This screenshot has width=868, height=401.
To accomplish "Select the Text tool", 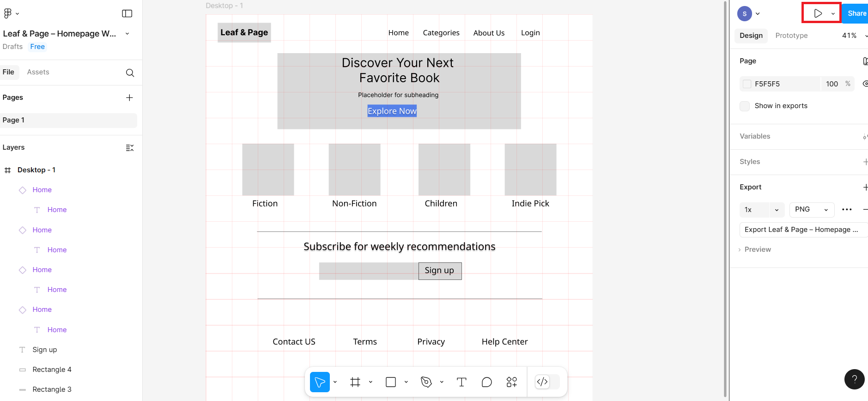I will pos(461,382).
